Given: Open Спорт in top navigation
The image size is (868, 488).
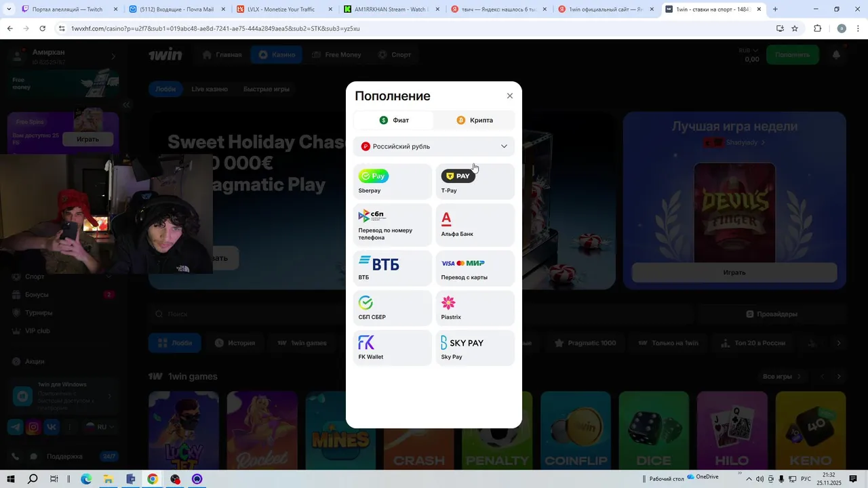Looking at the screenshot, I should pyautogui.click(x=394, y=55).
